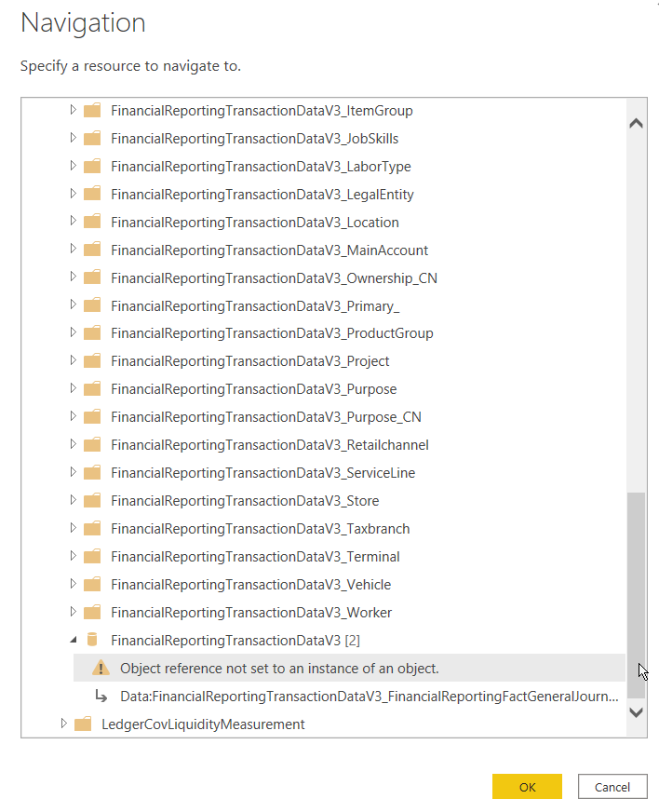Click the folder icon beside FinancialReportingTransactionDataV3_LegalEntity
Screen dimensions: 659x812
92,195
